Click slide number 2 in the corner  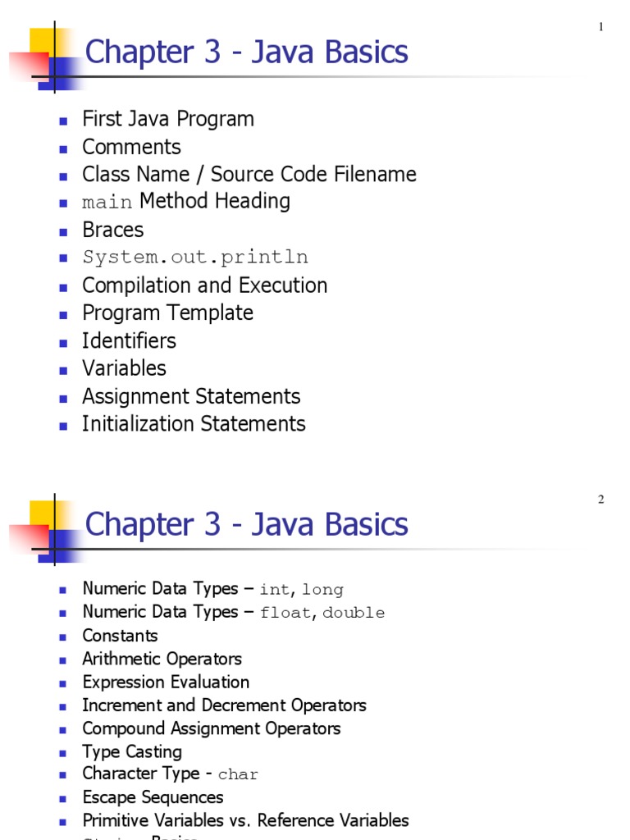pyautogui.click(x=600, y=500)
